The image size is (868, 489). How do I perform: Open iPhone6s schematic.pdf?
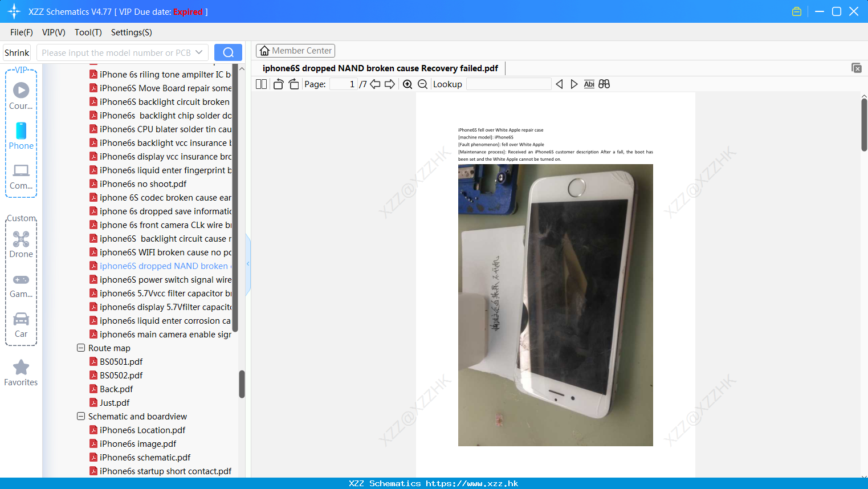(145, 458)
